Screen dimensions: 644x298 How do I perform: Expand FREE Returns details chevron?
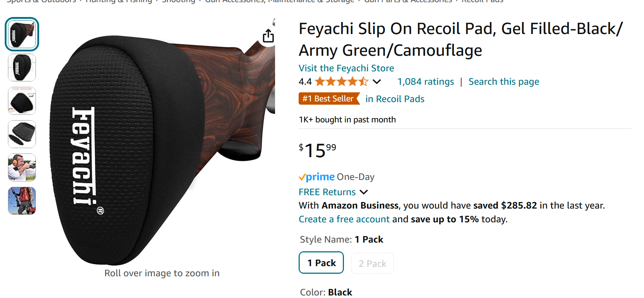pyautogui.click(x=364, y=192)
